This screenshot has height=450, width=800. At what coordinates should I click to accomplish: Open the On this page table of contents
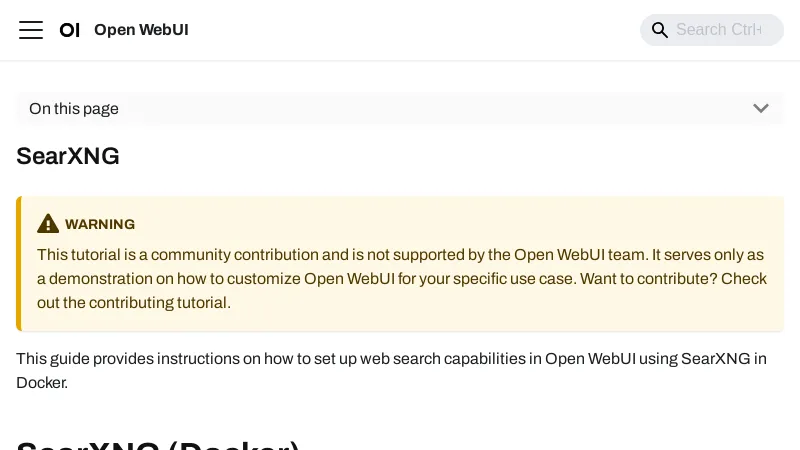(x=74, y=109)
